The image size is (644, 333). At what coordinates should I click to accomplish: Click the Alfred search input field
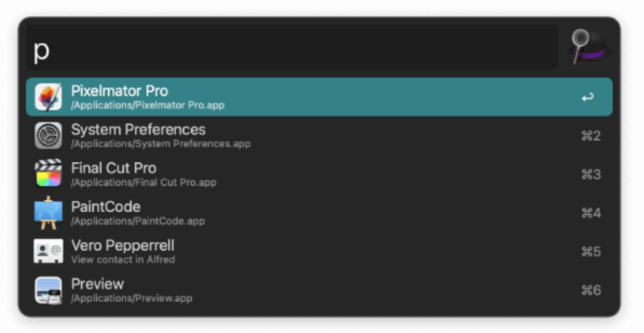[292, 47]
